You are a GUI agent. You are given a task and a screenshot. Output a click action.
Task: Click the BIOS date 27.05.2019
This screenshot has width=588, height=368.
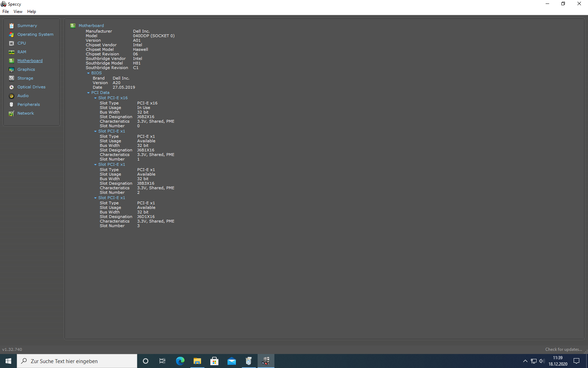tap(124, 87)
